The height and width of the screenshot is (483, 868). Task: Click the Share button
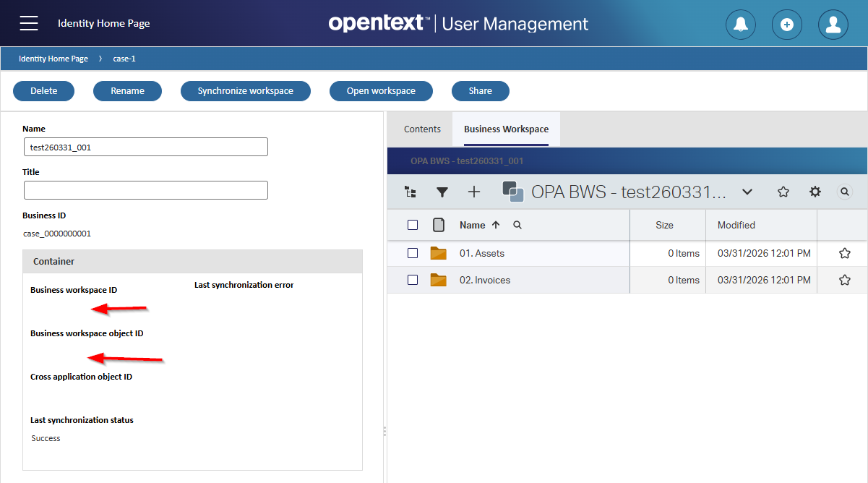481,91
